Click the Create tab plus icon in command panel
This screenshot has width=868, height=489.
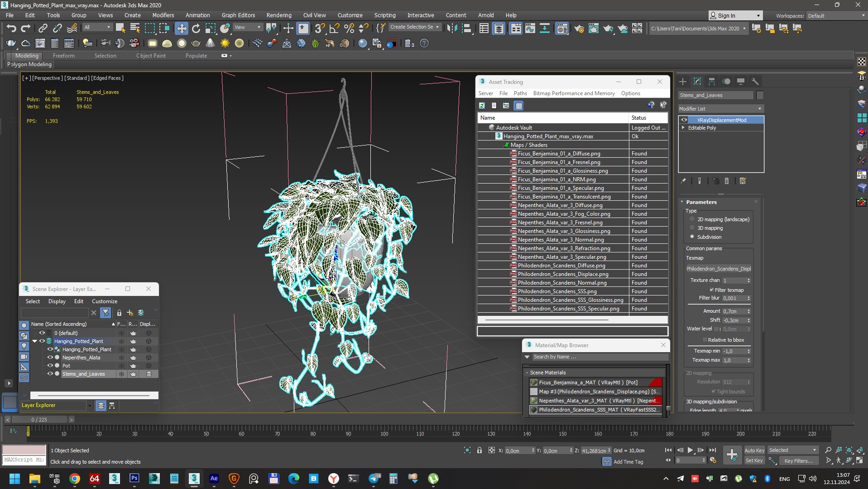pyautogui.click(x=683, y=82)
